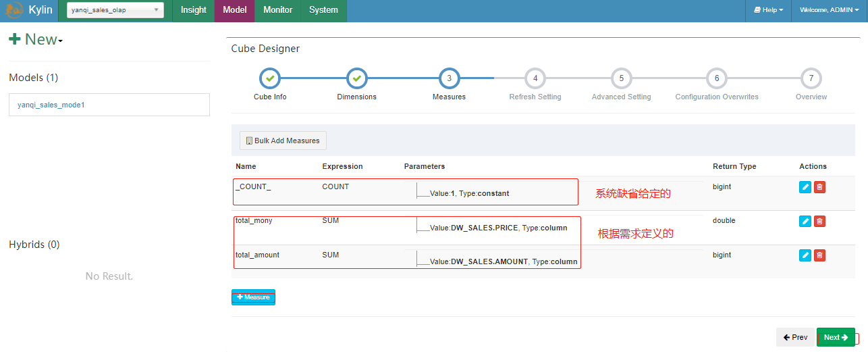Select the _COUNT_ measure name
The height and width of the screenshot is (352, 868).
pos(253,186)
